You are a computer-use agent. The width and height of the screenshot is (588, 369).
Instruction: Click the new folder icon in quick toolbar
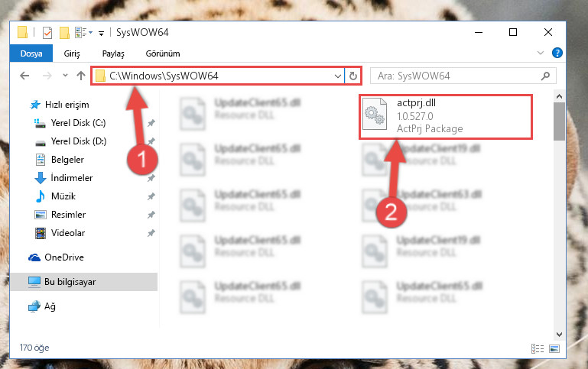[64, 33]
